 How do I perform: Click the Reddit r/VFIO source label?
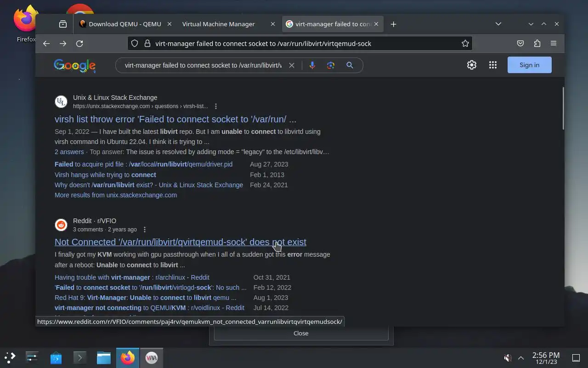coord(95,221)
